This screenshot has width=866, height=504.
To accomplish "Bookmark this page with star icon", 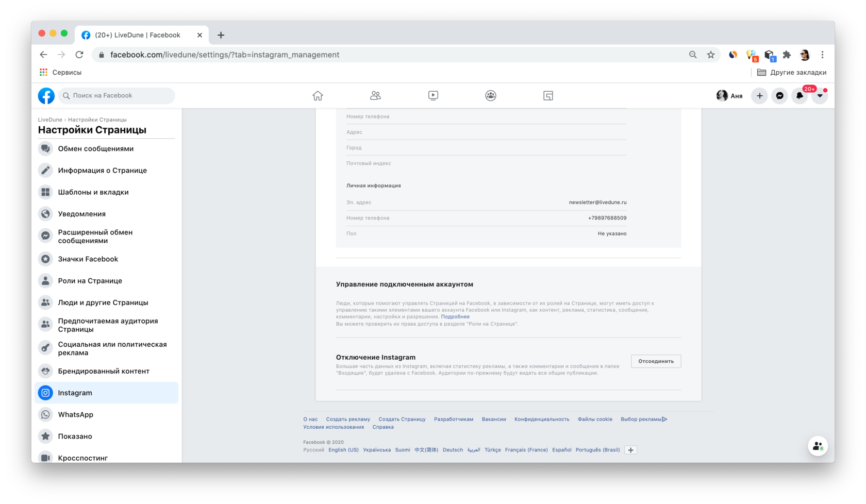I will [x=711, y=55].
